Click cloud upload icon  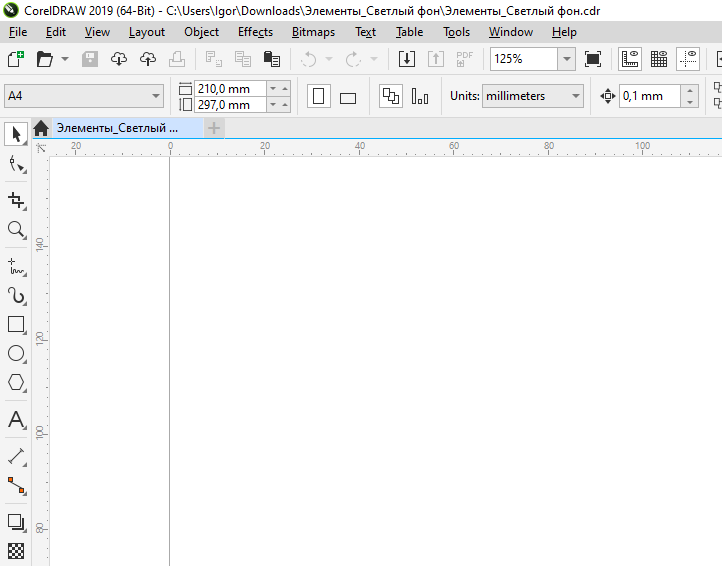coord(148,59)
